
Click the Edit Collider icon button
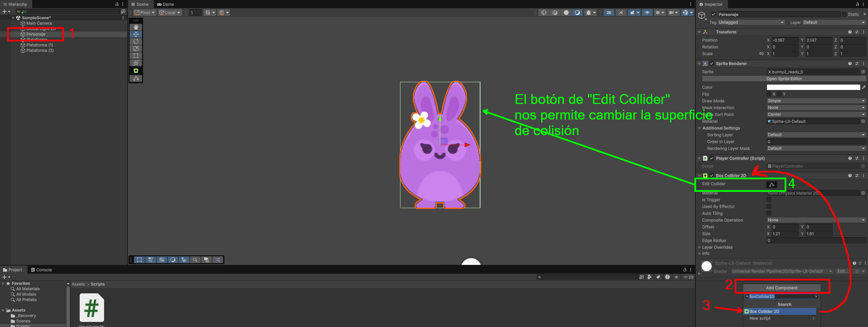(x=771, y=184)
